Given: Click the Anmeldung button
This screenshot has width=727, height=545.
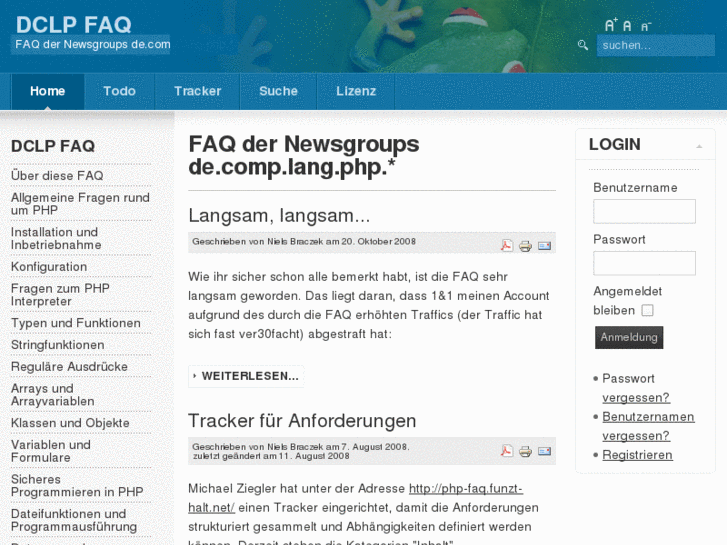Looking at the screenshot, I should pyautogui.click(x=629, y=337).
